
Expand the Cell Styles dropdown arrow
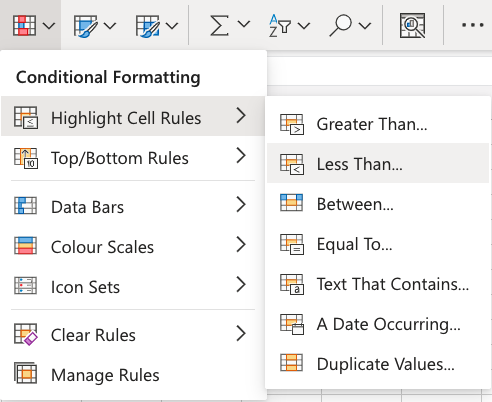click(171, 25)
